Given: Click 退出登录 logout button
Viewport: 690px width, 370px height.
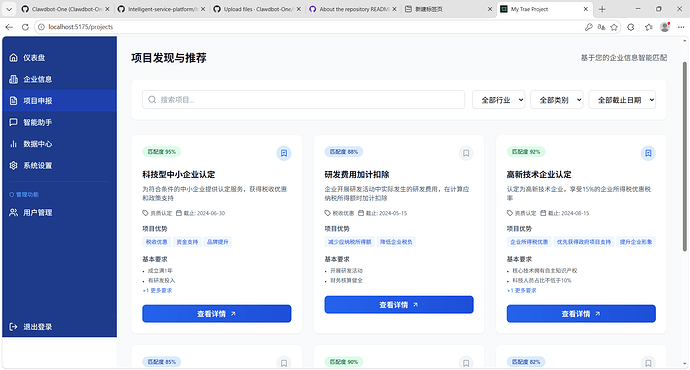Looking at the screenshot, I should (59, 326).
